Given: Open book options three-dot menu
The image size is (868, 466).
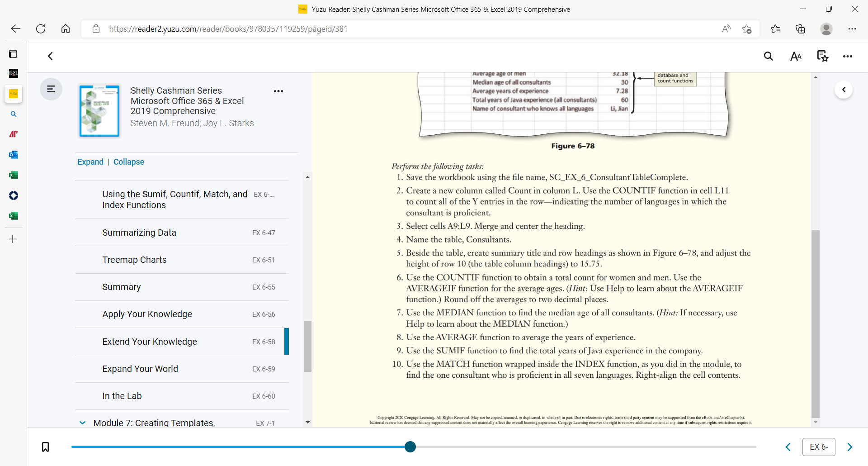Looking at the screenshot, I should [278, 91].
